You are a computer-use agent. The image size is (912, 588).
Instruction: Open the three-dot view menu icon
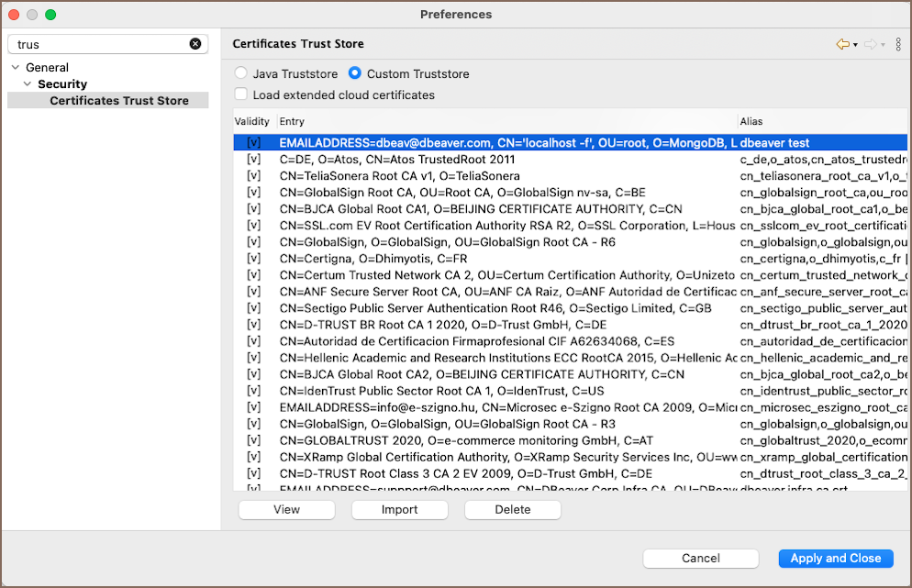899,44
